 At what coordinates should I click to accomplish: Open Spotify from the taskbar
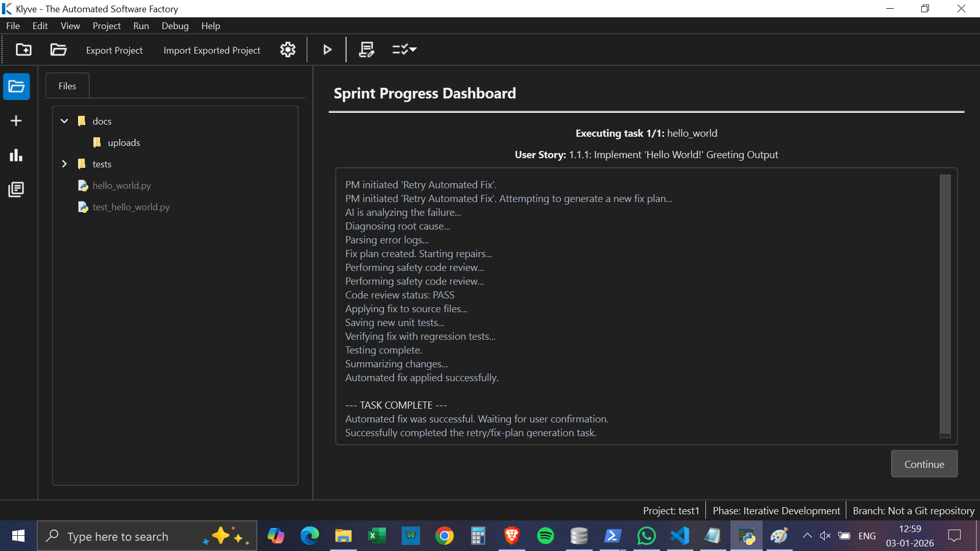coord(545,536)
